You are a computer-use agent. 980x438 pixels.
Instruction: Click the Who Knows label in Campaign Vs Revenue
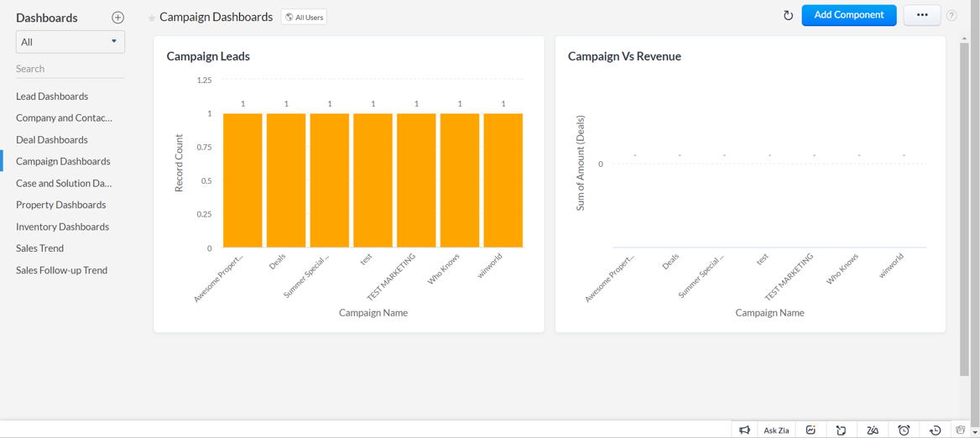(842, 269)
